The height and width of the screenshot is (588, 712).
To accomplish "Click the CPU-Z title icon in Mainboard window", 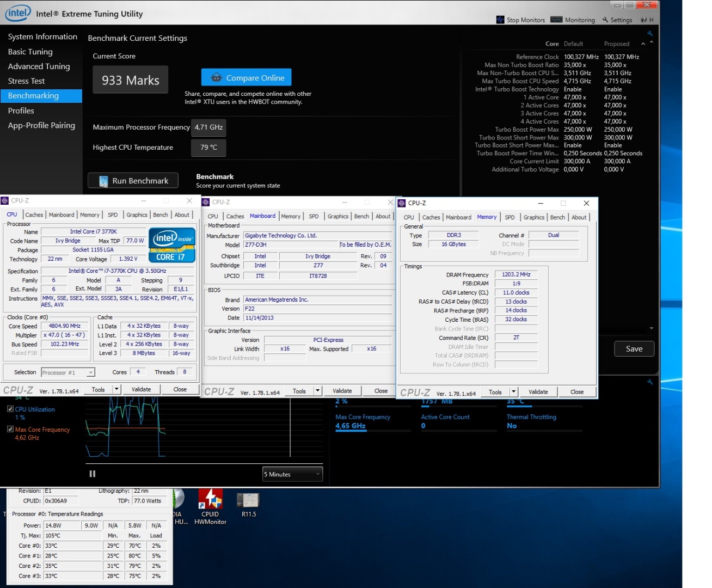I will (x=206, y=202).
